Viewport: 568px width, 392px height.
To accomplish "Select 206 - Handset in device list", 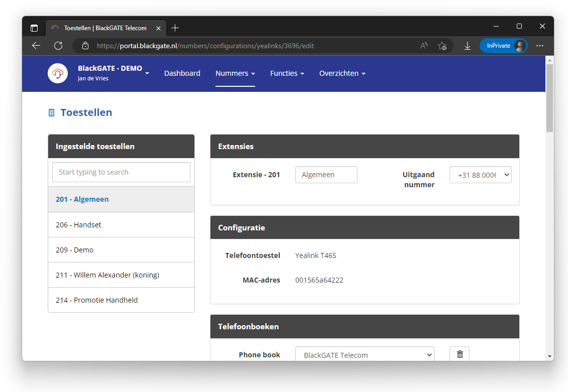I will (121, 225).
